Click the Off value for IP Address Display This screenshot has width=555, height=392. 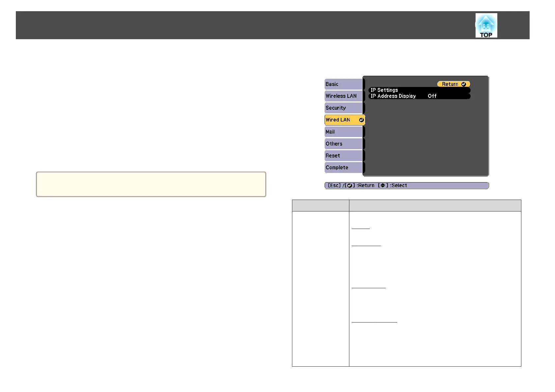click(432, 96)
